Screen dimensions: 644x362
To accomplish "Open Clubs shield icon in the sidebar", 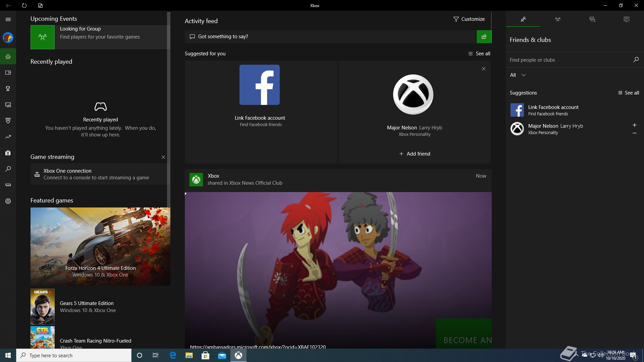I will click(8, 121).
